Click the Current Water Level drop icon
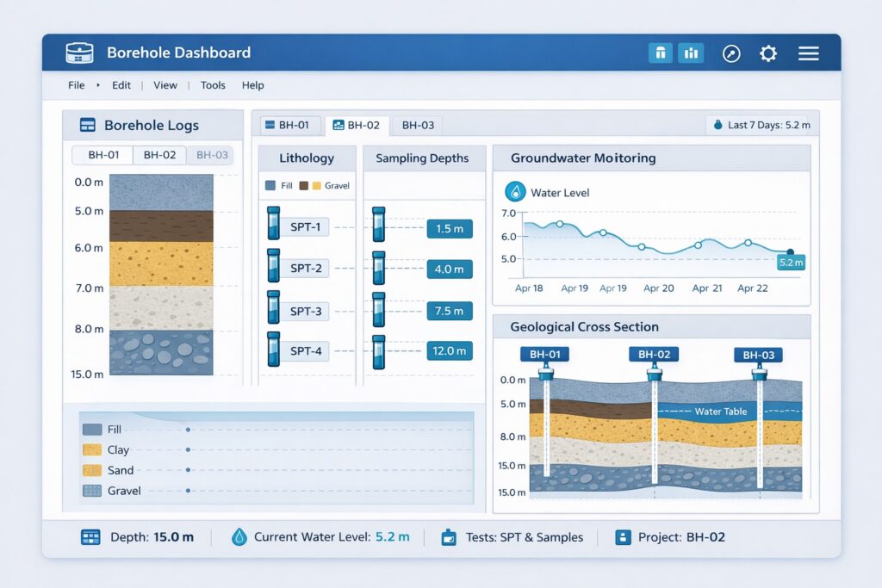 tap(239, 537)
